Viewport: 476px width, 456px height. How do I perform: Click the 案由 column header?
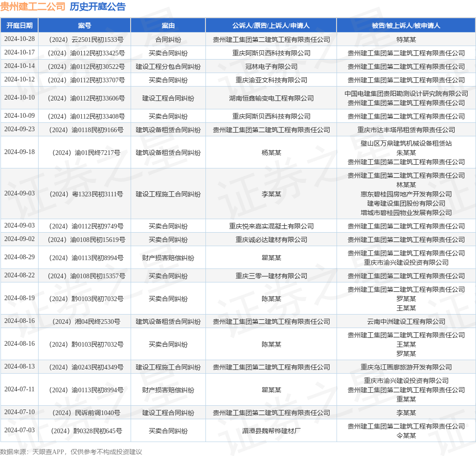[x=168, y=26]
